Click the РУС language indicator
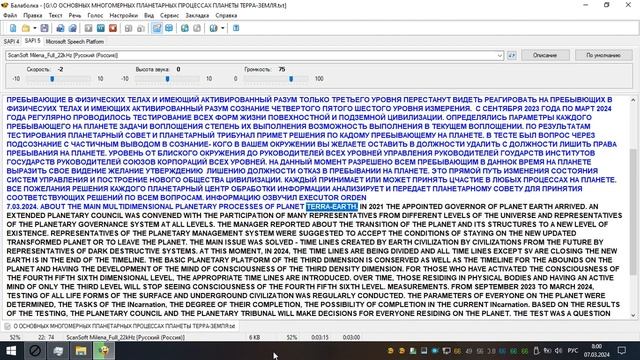 [x=573, y=351]
